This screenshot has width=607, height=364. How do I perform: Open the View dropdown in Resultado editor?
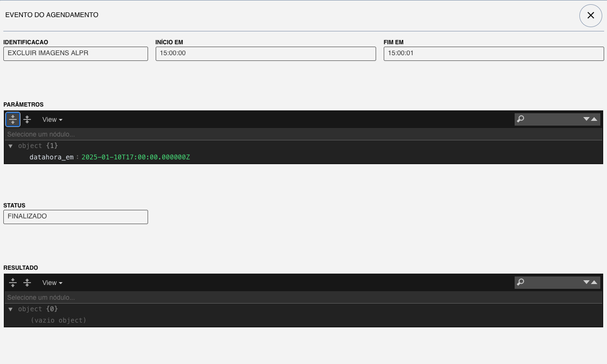point(52,283)
